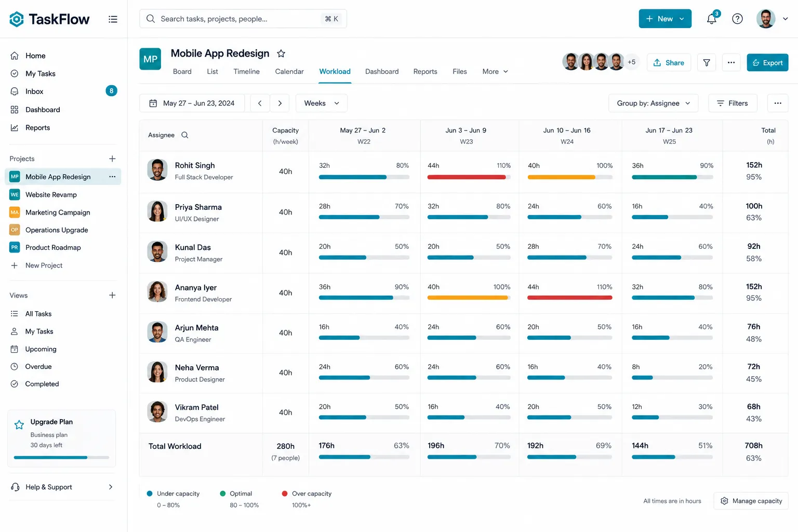Click the Over capacity red legend dot
The width and height of the screenshot is (798, 532).
[x=285, y=494]
